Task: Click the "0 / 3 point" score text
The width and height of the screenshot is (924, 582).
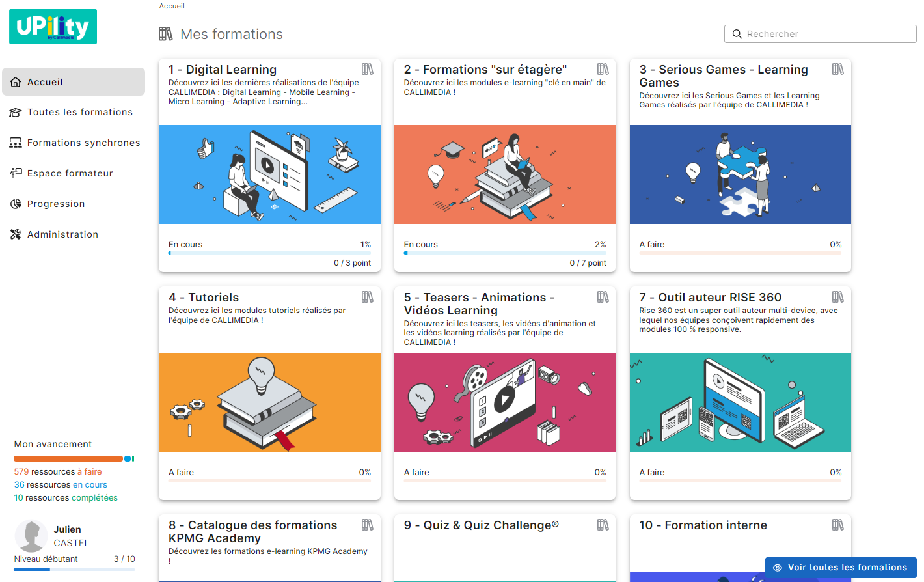Action: tap(352, 263)
